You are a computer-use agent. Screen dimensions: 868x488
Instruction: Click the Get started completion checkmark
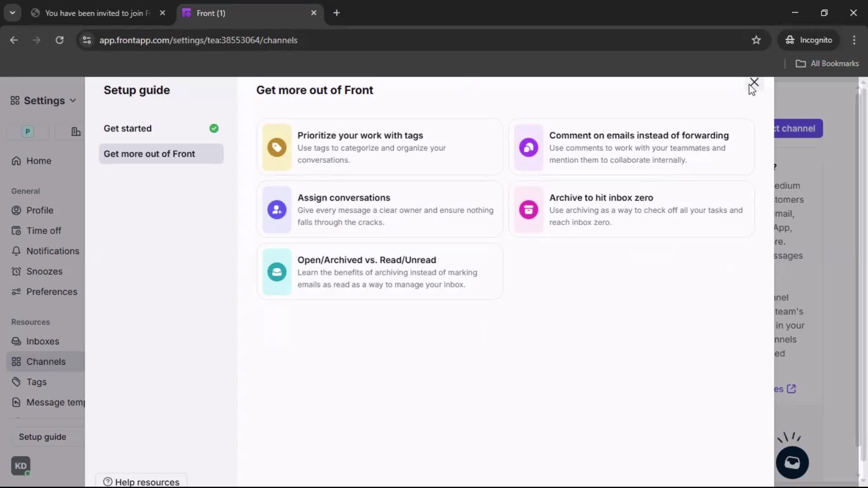coord(213,128)
